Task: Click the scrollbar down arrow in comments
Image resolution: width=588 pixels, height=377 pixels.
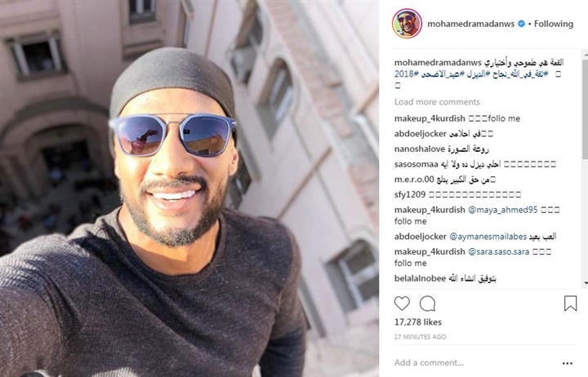Action: 586,283
